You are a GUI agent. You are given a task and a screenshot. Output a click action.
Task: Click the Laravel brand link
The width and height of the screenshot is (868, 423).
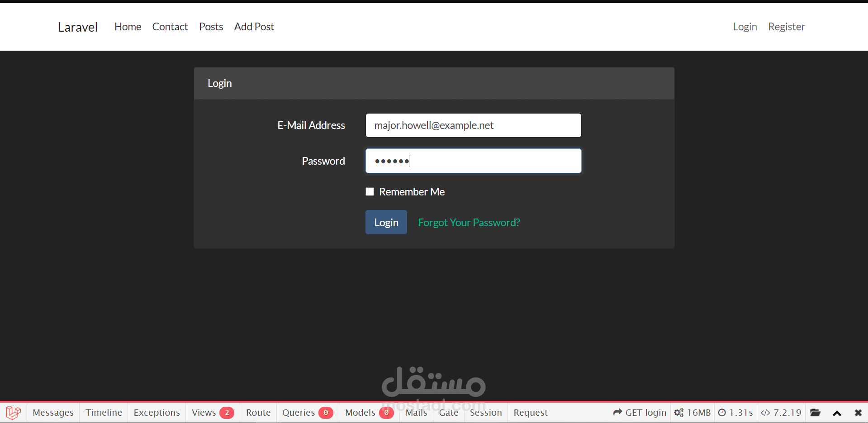point(78,27)
